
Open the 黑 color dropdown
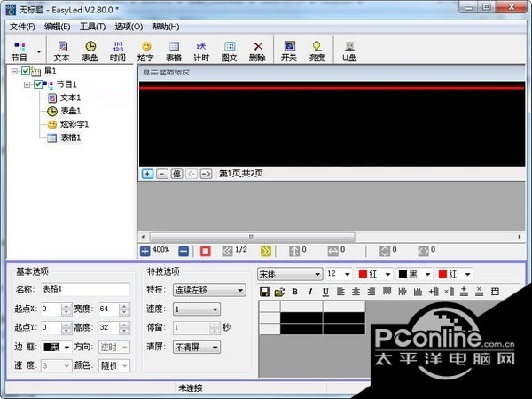point(428,274)
